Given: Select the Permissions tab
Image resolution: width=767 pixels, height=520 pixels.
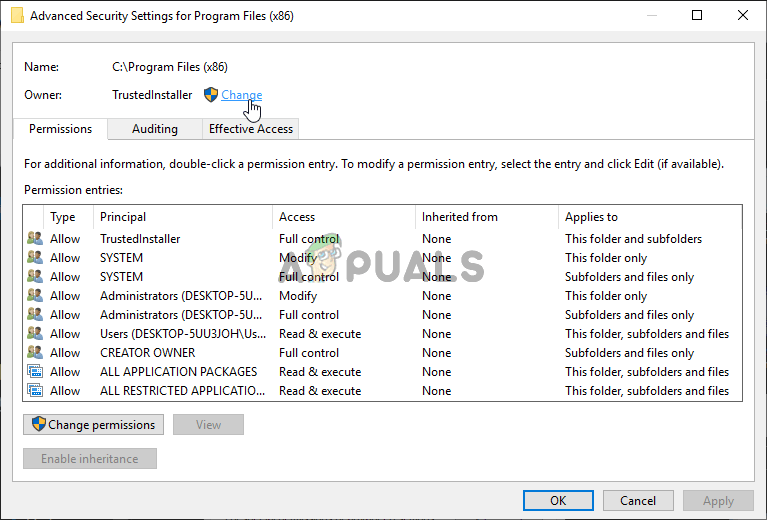Looking at the screenshot, I should tap(60, 129).
